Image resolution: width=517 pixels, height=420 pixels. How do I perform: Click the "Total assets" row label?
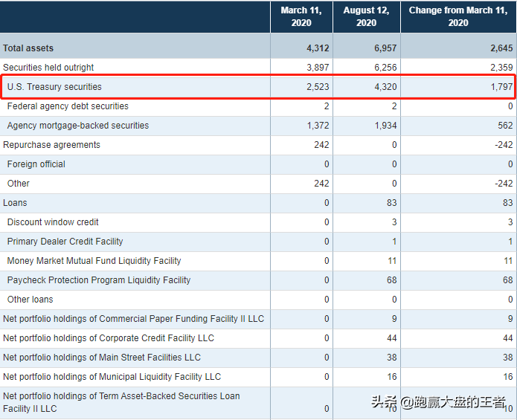[28, 48]
